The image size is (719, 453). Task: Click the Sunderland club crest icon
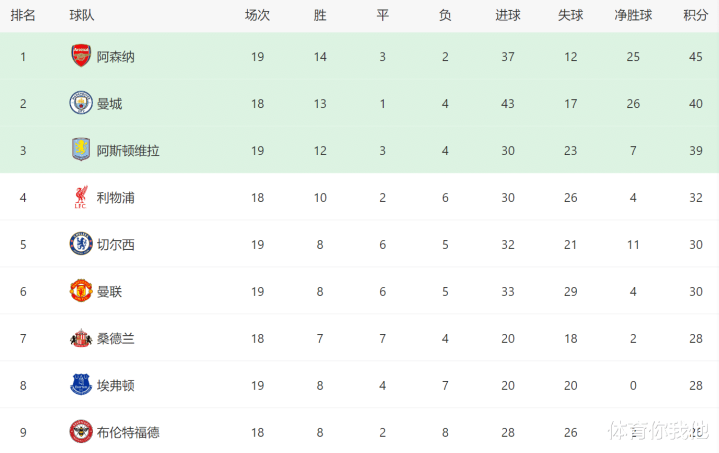coord(81,338)
